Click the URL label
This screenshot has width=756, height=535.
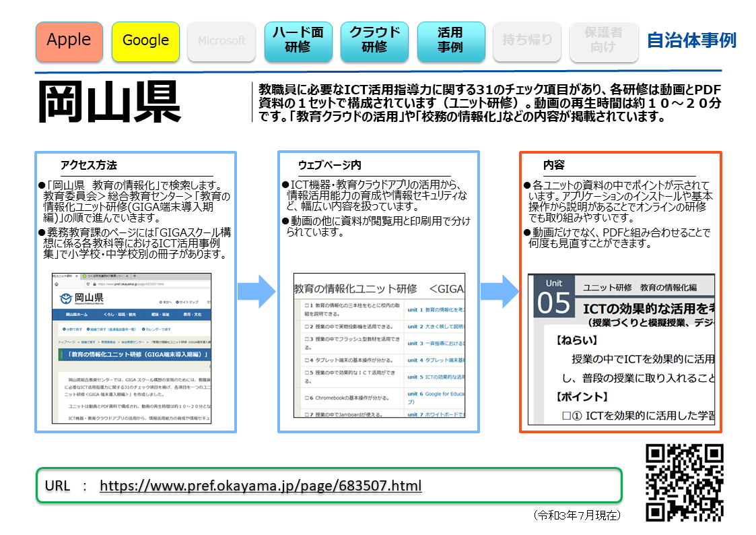(57, 486)
